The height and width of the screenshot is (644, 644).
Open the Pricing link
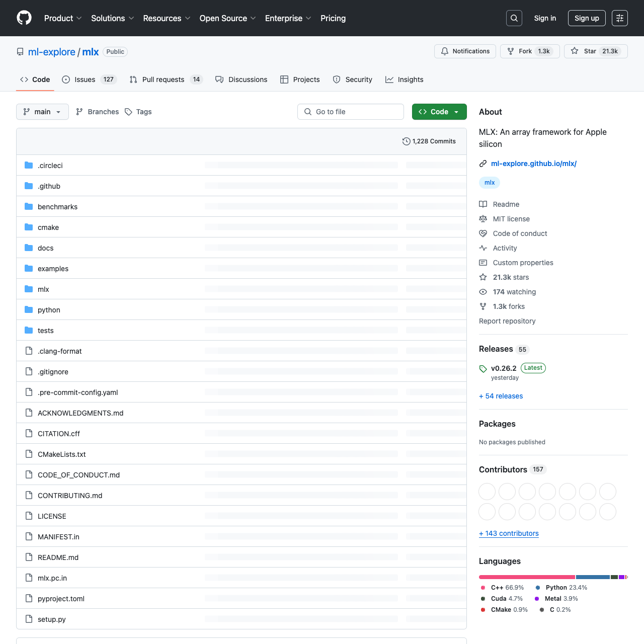click(333, 18)
